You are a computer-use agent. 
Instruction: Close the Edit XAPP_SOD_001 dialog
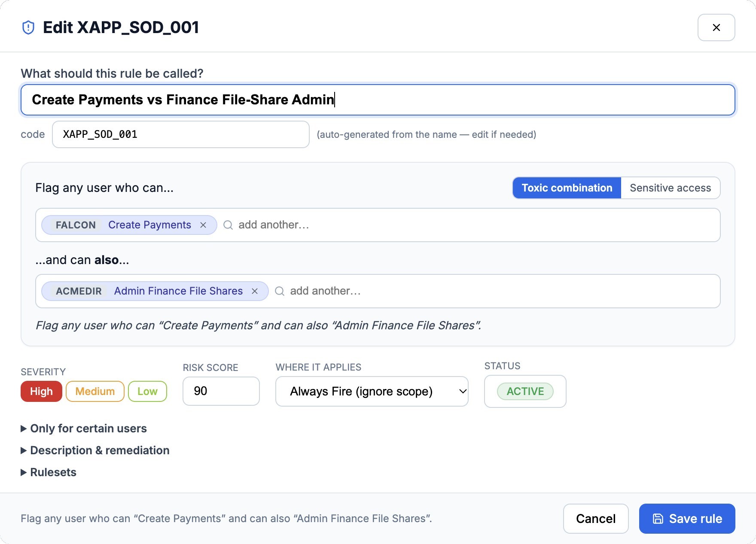tap(716, 27)
